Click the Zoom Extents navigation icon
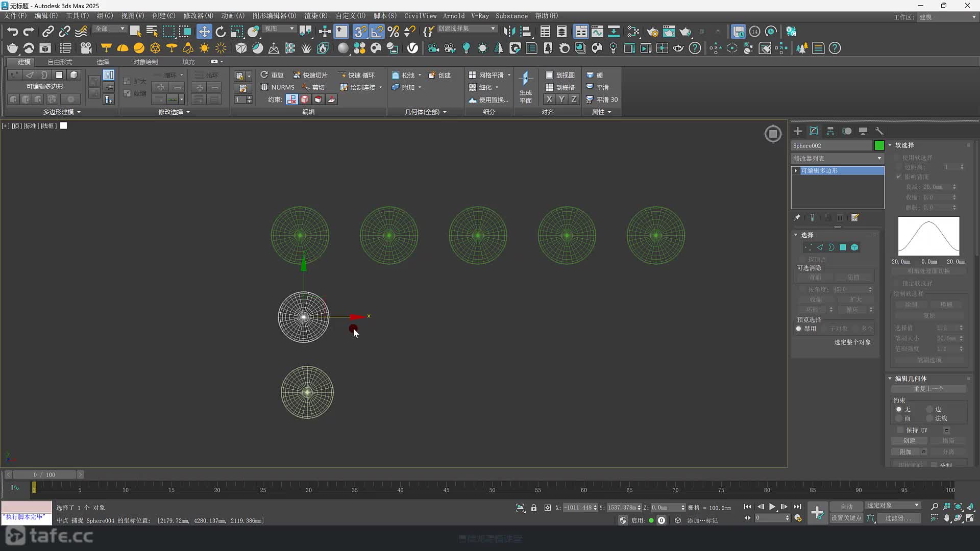Viewport: 980px width, 551px height. (958, 507)
